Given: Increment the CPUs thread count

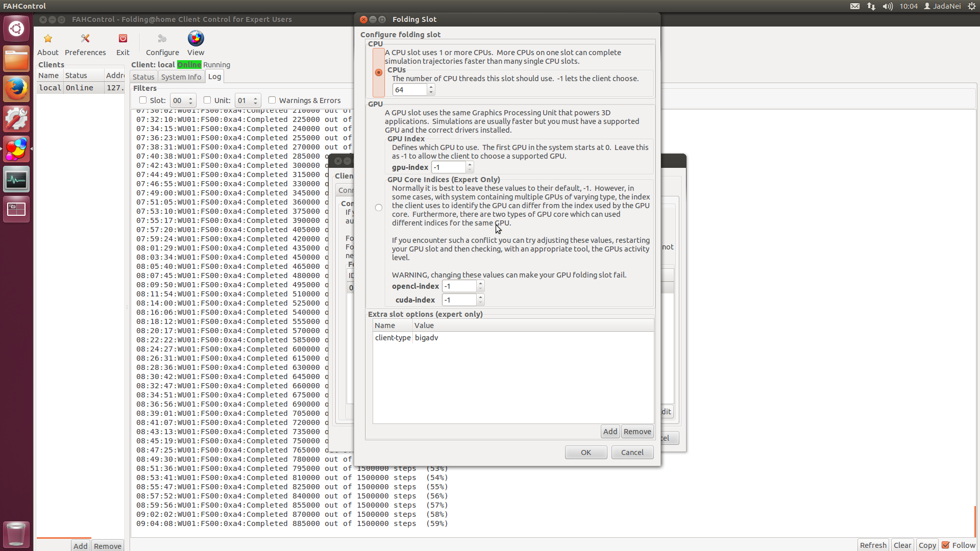Looking at the screenshot, I should point(431,87).
